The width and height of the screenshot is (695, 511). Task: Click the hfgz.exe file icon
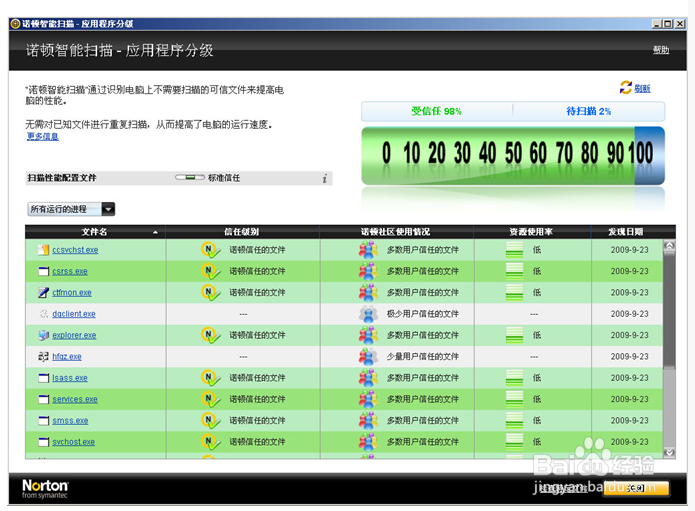coord(43,356)
